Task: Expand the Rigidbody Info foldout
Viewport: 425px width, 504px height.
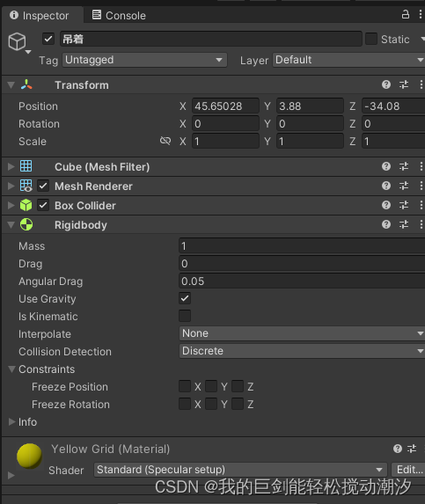Action: (x=12, y=421)
